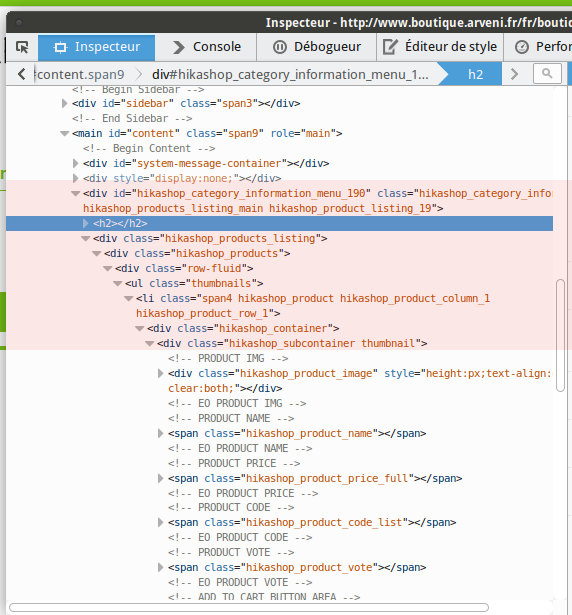This screenshot has height=615, width=572.
Task: Activate the element picker icon
Action: pos(22,47)
